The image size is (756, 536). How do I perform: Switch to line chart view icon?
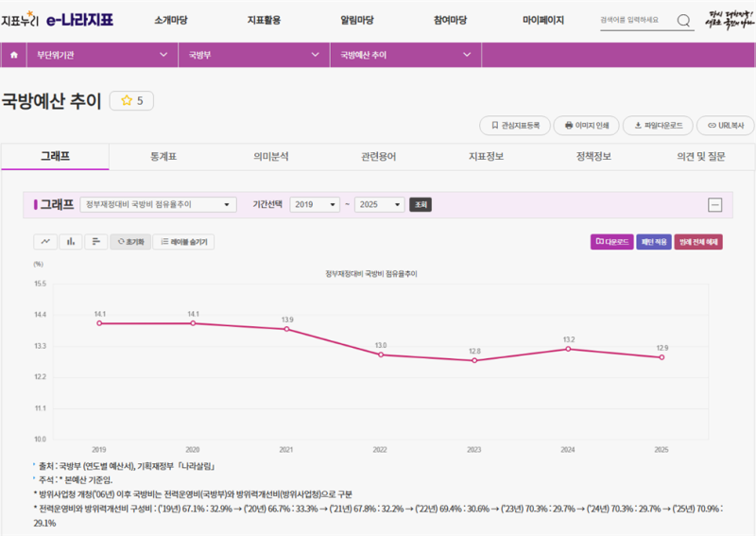tap(45, 242)
